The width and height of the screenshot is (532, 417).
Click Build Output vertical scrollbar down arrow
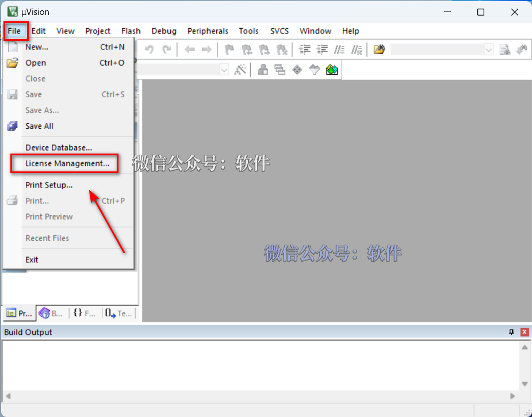pyautogui.click(x=525, y=384)
